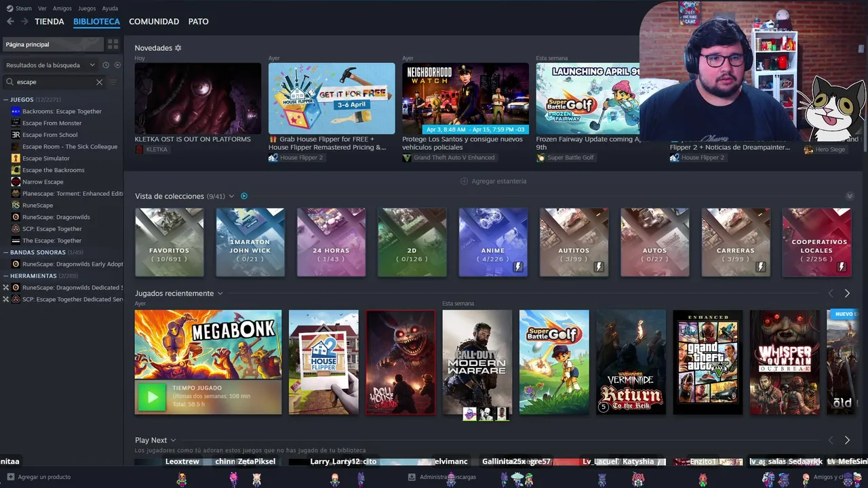Image resolution: width=868 pixels, height=488 pixels.
Task: Show next Play Next games arrow
Action: (847, 441)
